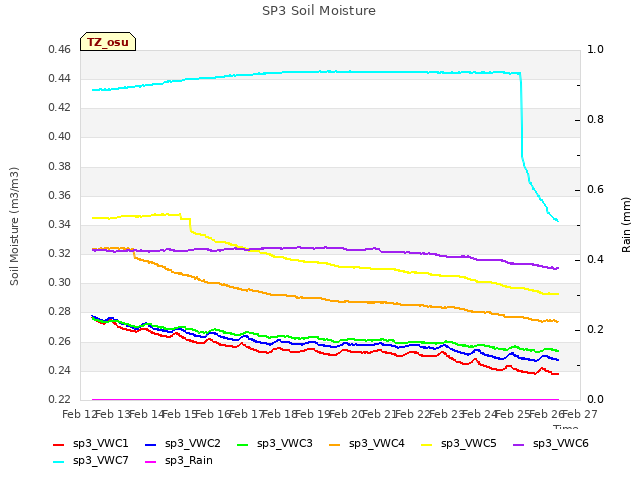Click the 0.26 soil moisture axis value
The image size is (640, 480).
pyautogui.click(x=60, y=341)
